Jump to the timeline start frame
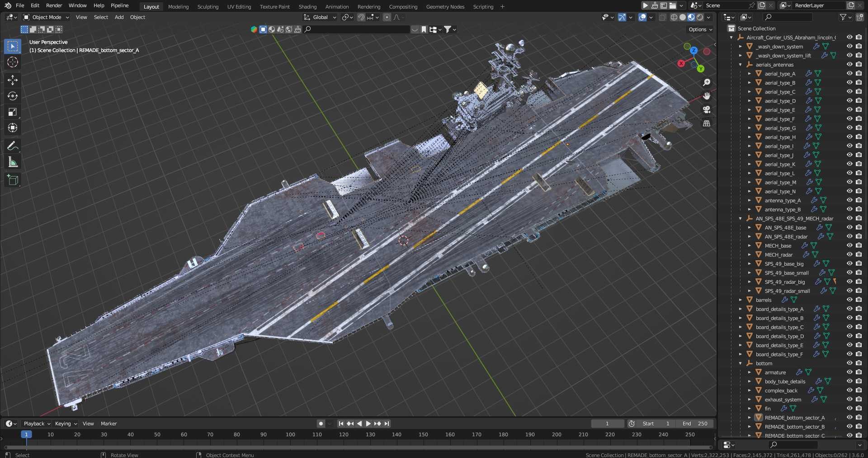Screen dimensions: 868x458 (x=341, y=424)
